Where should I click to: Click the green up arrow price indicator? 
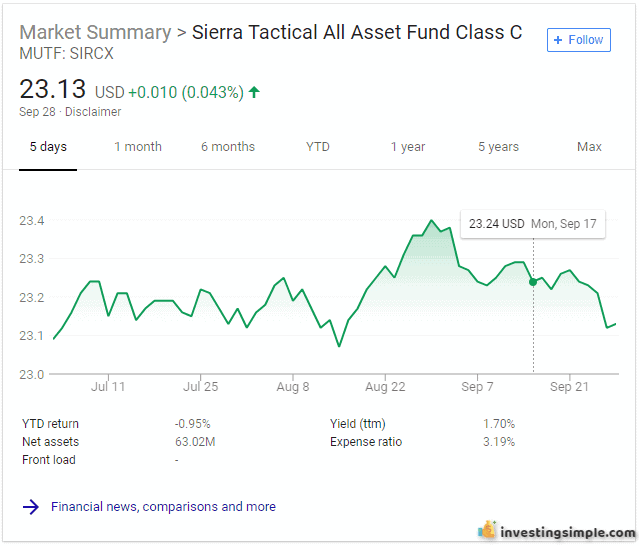click(x=254, y=92)
